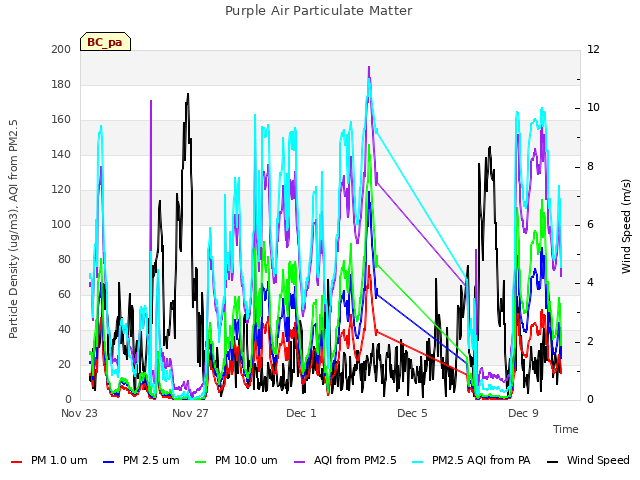The image size is (640, 480).
Task: Click the Nov 23 x-axis date label
Action: (79, 413)
